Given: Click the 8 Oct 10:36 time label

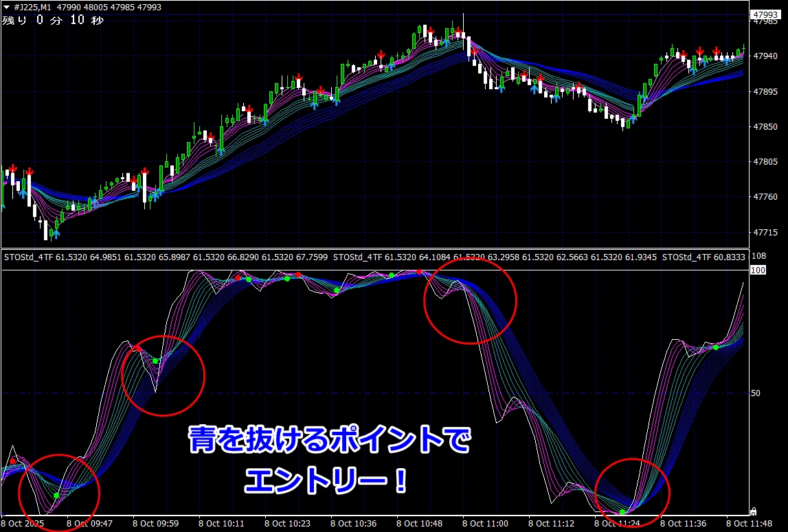Looking at the screenshot, I should point(352,523).
